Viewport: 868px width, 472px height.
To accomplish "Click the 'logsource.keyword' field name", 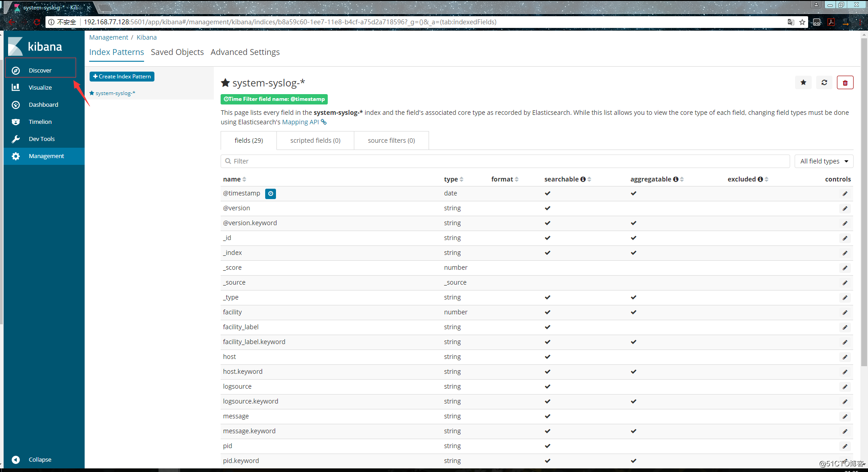I will 250,401.
